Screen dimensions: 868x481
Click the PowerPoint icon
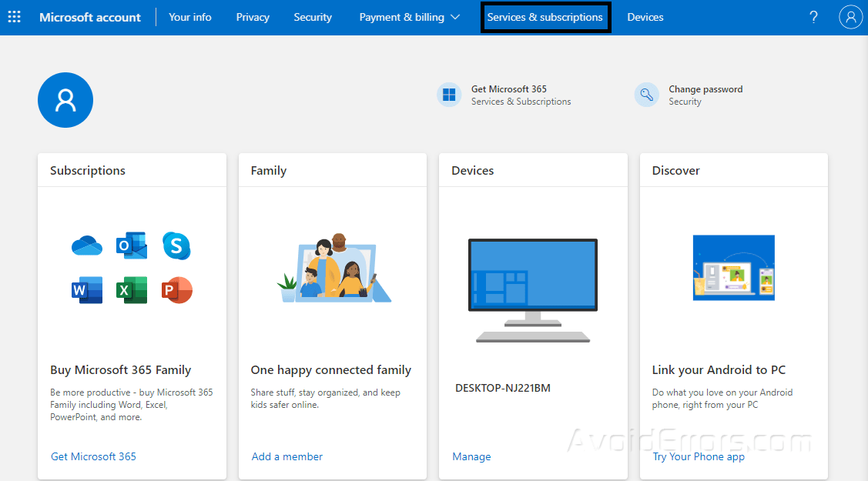click(x=176, y=289)
